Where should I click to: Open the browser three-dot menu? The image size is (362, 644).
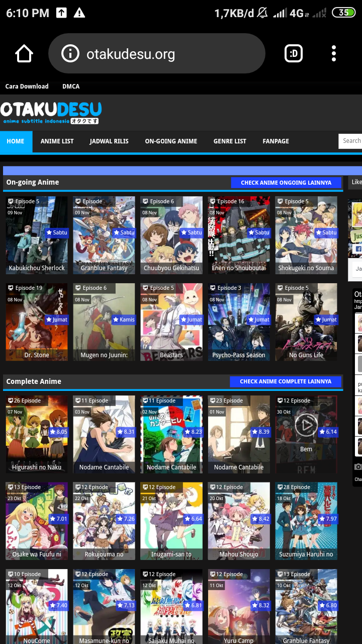pos(334,53)
